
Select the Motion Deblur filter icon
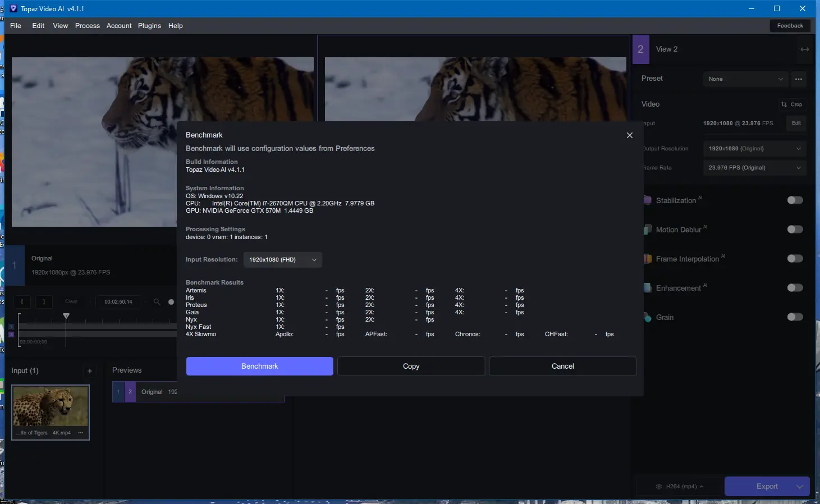pyautogui.click(x=648, y=229)
